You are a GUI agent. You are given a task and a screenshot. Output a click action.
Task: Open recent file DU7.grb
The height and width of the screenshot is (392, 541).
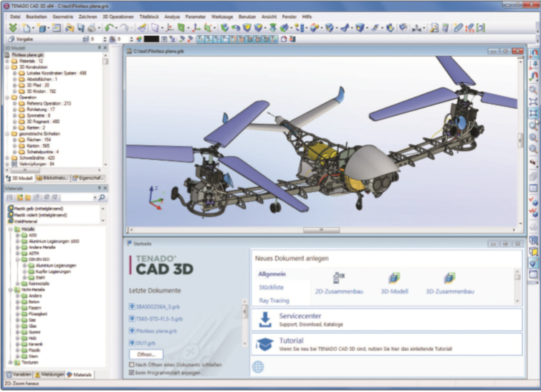[x=142, y=343]
